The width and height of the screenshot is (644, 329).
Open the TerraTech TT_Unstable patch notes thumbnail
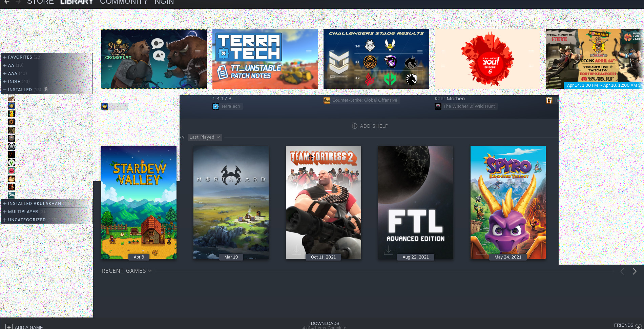coord(265,59)
